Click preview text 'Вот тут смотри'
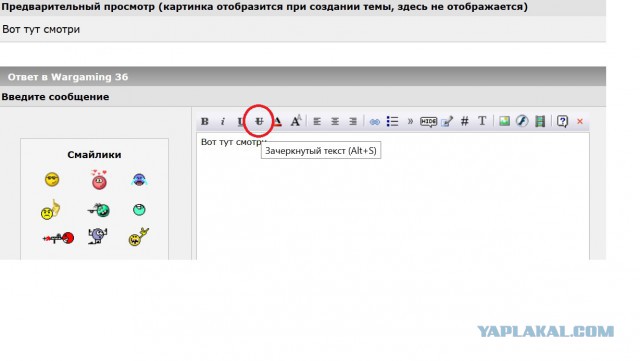The image size is (640, 361). coord(41,29)
